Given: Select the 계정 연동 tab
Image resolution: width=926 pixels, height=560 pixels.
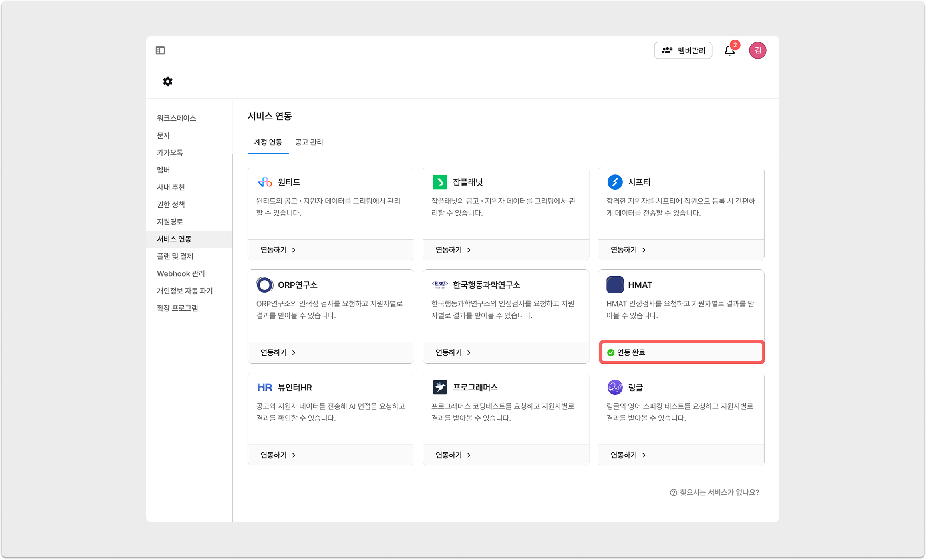Looking at the screenshot, I should coord(268,142).
